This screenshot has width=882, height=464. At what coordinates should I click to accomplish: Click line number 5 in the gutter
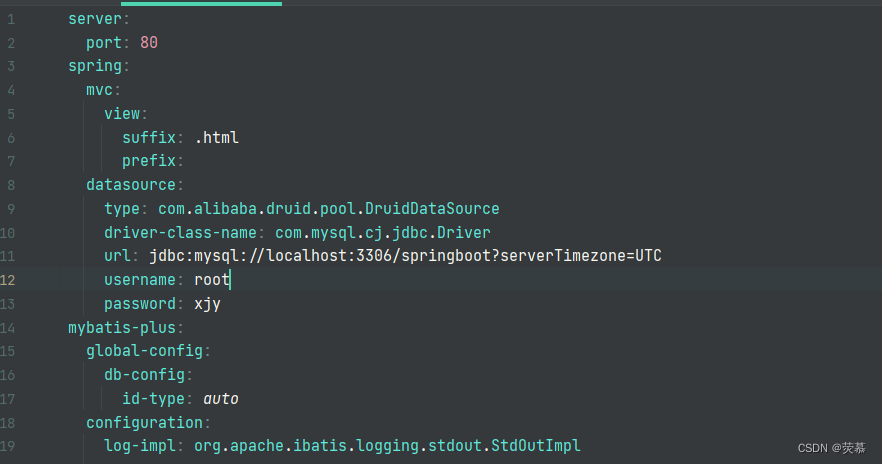[x=11, y=114]
